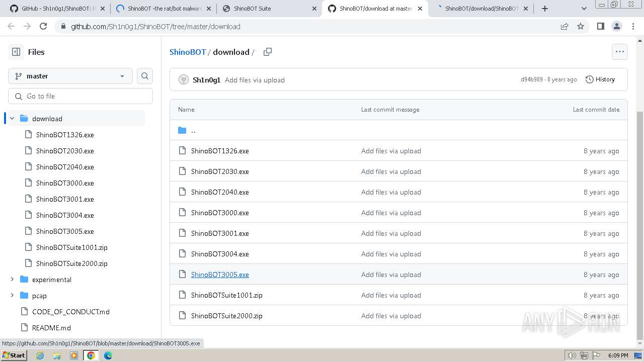The width and height of the screenshot is (644, 362).
Task: Select ShinoBOTSuite1001.zip in the file tree
Action: coord(72,247)
